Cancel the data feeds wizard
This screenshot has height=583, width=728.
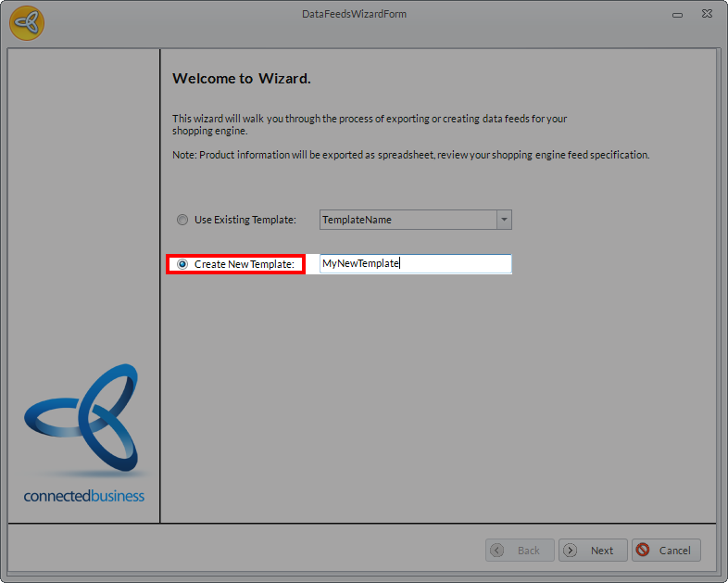[x=666, y=551]
